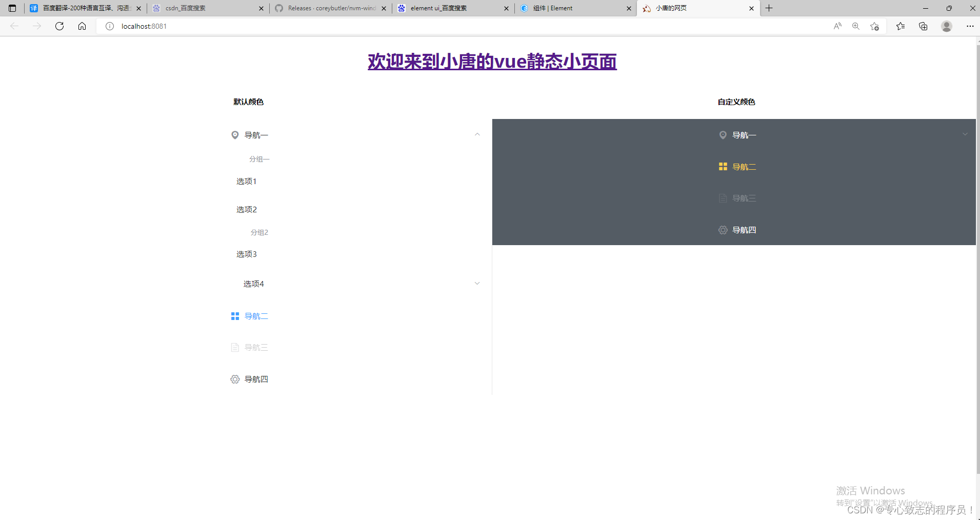
Task: Click the gear icon beside 导航四 in default menu
Action: pos(235,379)
